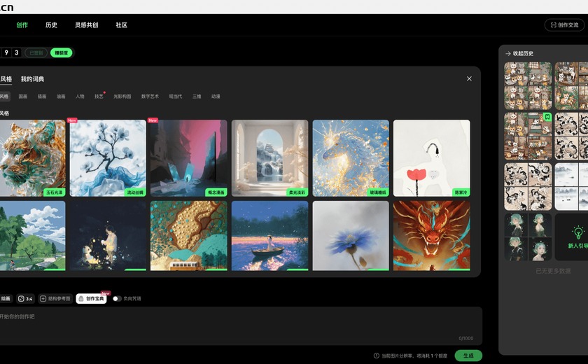Select the 光影构图 category filter
Image resolution: width=588 pixels, height=364 pixels.
[x=122, y=97]
